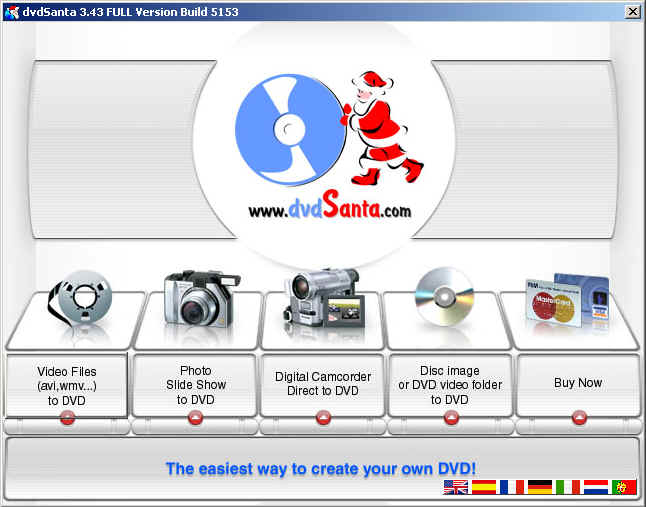Visit the www.dvdSanta.com link

[330, 205]
